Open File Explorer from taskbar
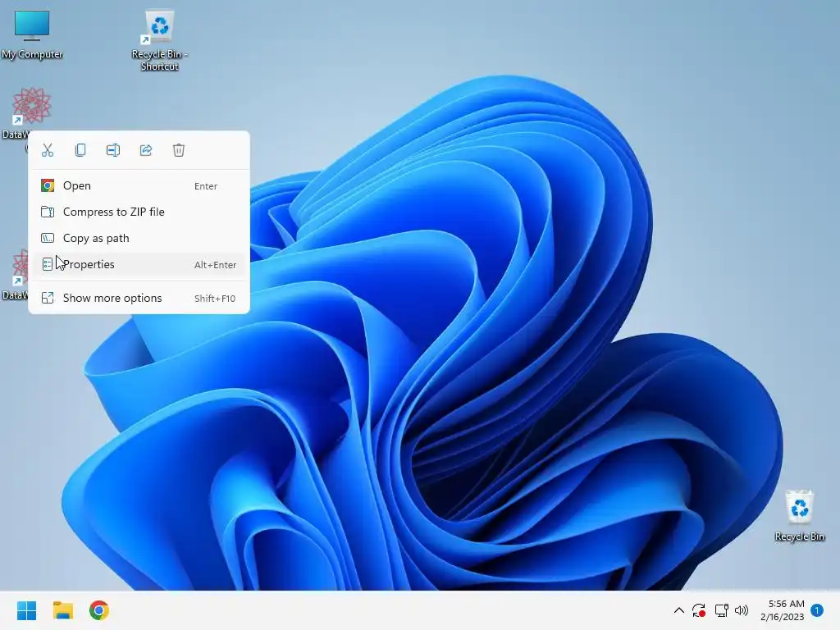This screenshot has width=840, height=630. coord(62,610)
